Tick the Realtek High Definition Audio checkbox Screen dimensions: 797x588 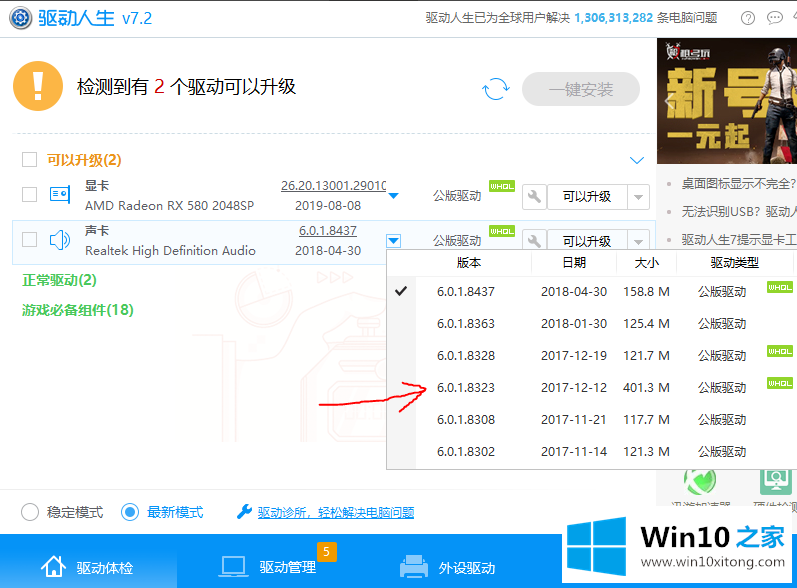(29, 240)
